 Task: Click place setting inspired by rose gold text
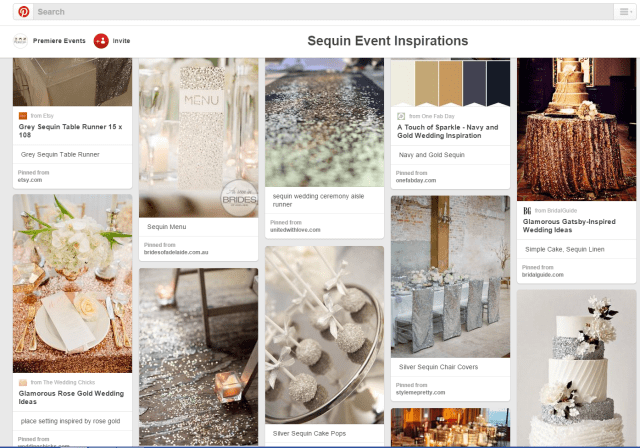[x=70, y=421]
